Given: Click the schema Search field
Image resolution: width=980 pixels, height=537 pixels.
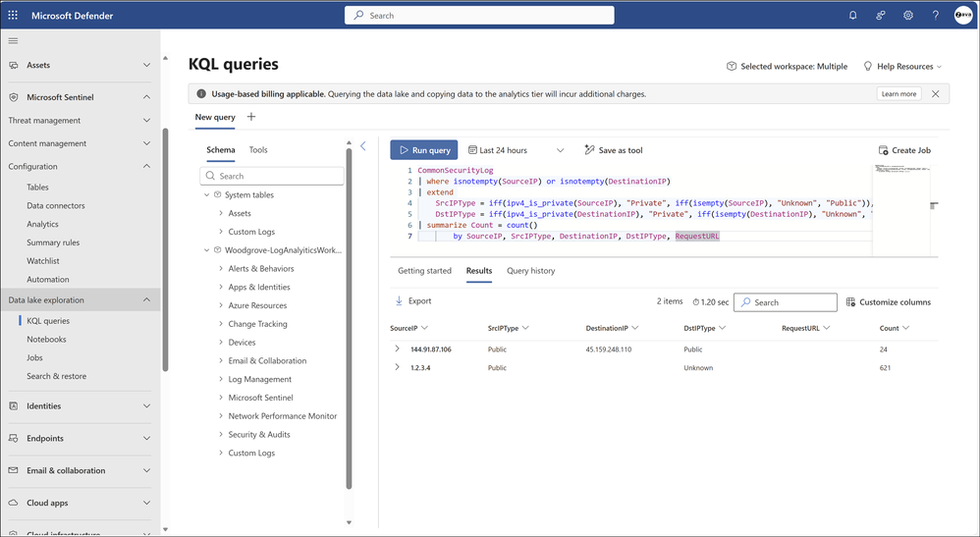Looking at the screenshot, I should (x=272, y=176).
